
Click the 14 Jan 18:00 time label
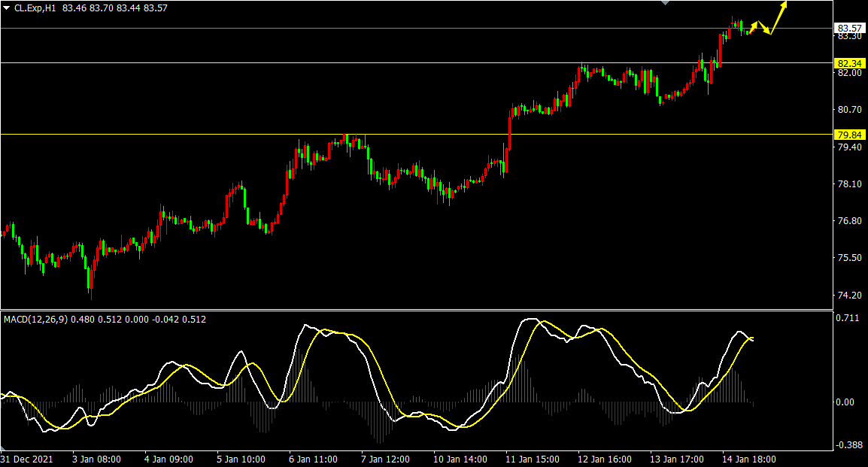[x=749, y=459]
